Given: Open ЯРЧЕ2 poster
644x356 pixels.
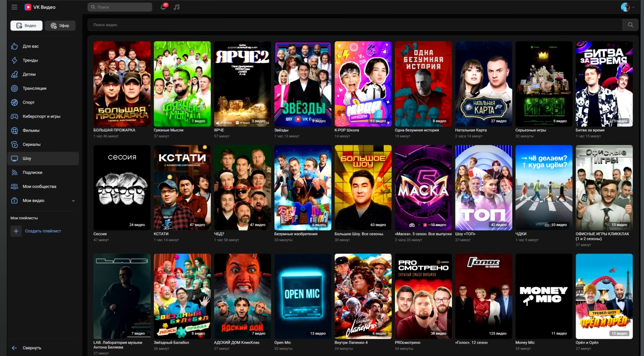Looking at the screenshot, I should pyautogui.click(x=242, y=84).
